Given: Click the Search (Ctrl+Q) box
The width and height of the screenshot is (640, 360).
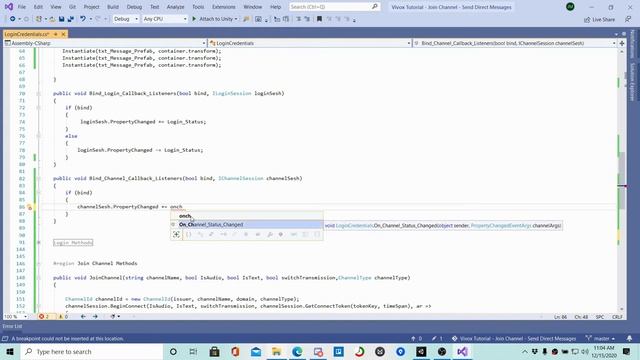Looking at the screenshot, I should click(x=334, y=7).
